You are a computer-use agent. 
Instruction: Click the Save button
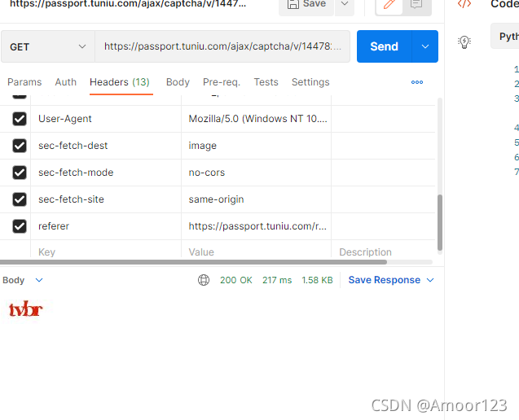(306, 5)
